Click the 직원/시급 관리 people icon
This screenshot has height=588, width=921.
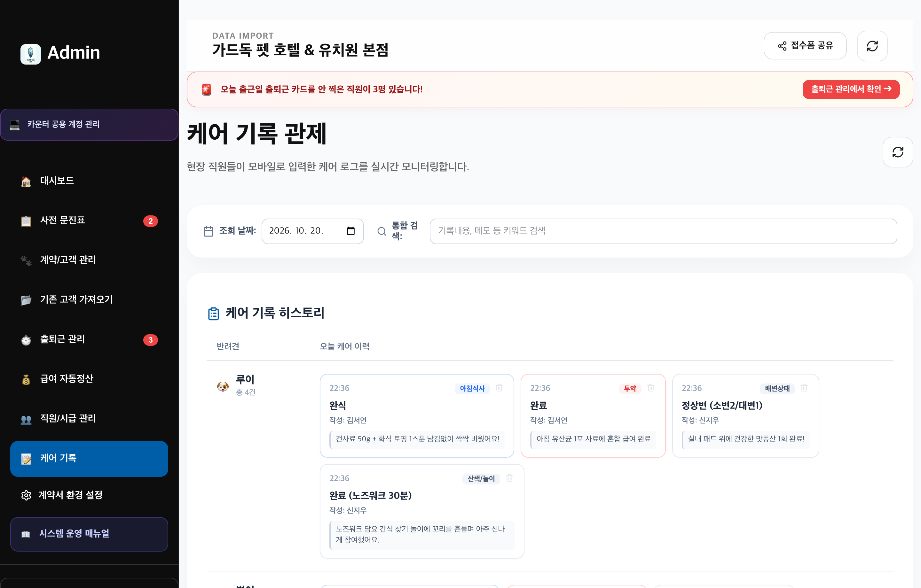click(26, 420)
